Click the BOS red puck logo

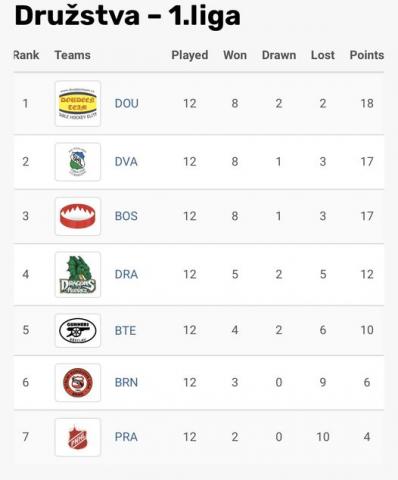coord(78,216)
